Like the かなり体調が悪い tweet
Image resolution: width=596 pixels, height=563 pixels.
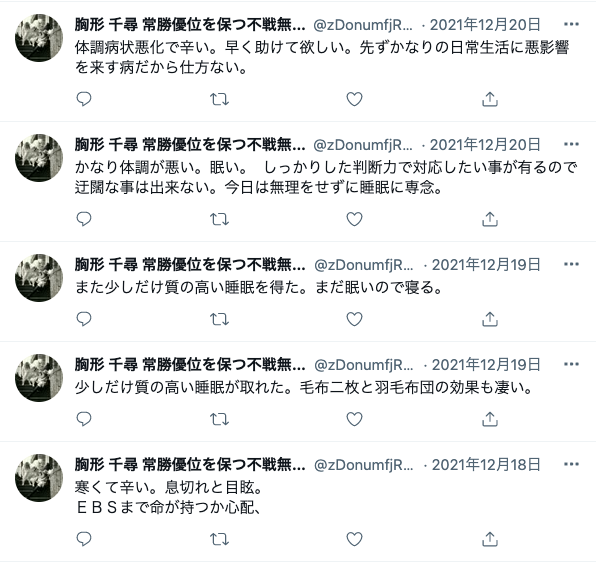[354, 219]
